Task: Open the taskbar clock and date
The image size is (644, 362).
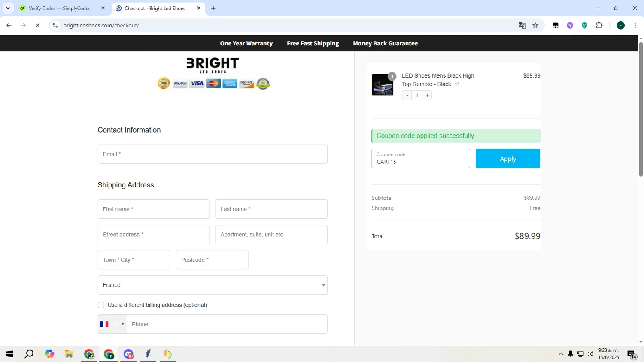Action: click(609, 354)
